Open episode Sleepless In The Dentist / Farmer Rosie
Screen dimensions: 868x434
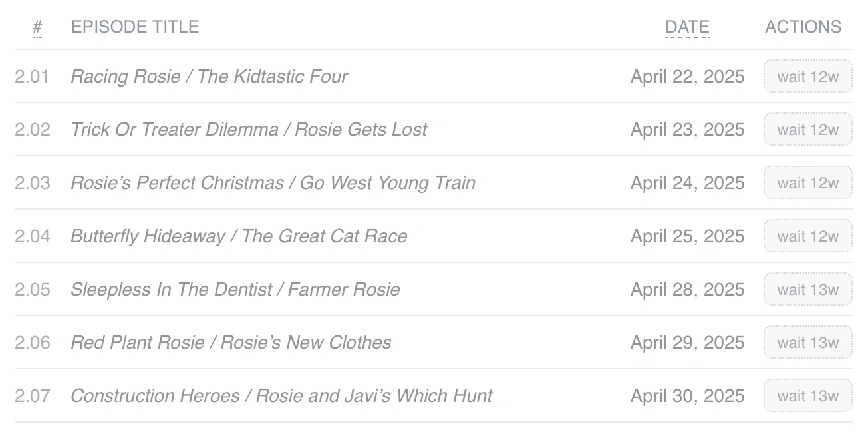pos(235,289)
